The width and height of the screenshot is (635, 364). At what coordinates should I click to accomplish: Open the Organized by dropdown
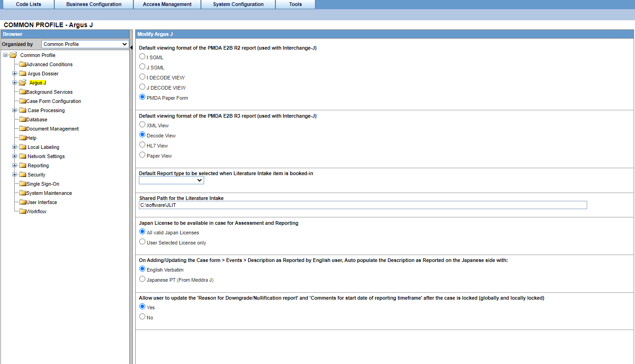point(85,44)
